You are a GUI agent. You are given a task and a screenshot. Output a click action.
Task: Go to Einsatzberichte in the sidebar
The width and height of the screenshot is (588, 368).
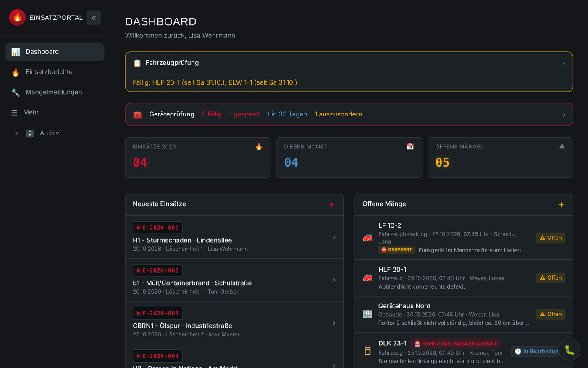coord(55,72)
